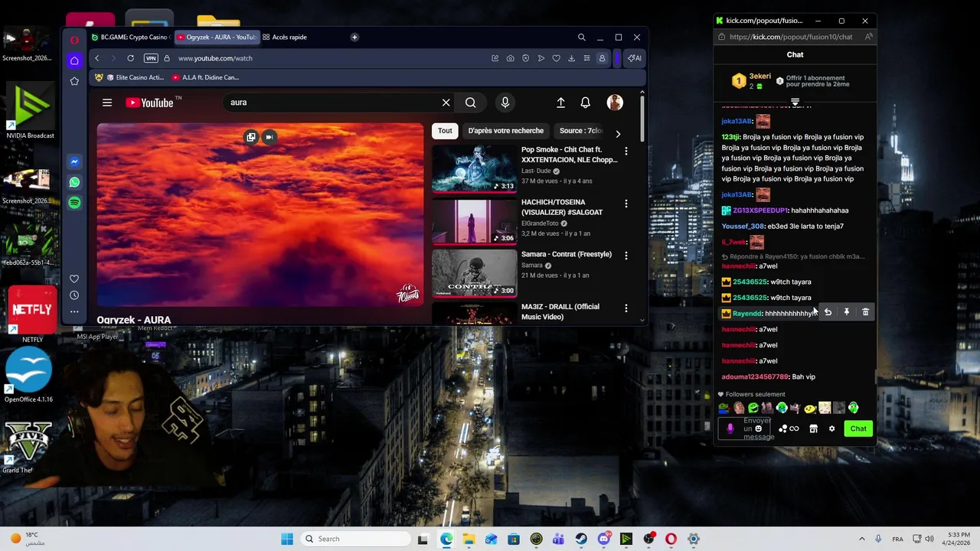Show hidden system tray icons chevron
Viewport: 980px width, 551px height.
pos(861,539)
